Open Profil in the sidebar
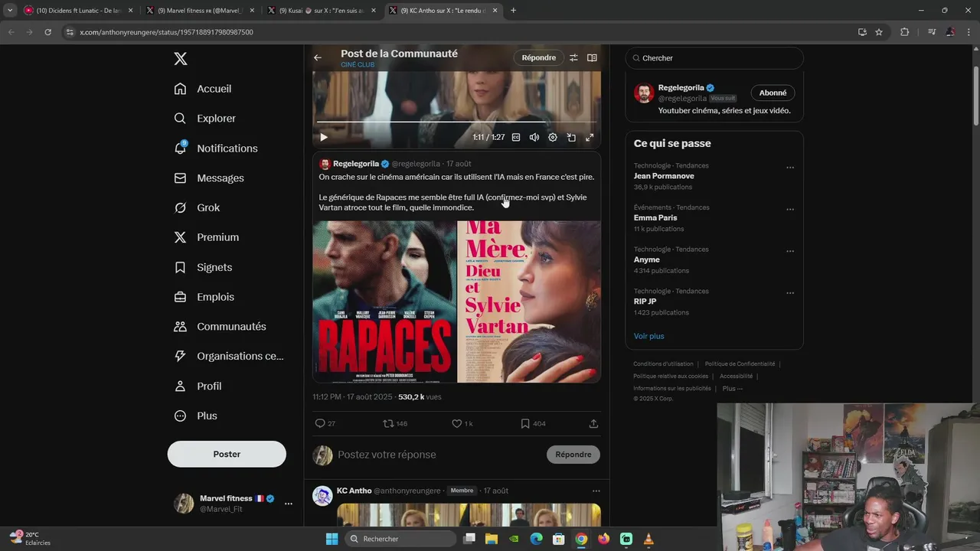The image size is (980, 551). (x=198, y=386)
